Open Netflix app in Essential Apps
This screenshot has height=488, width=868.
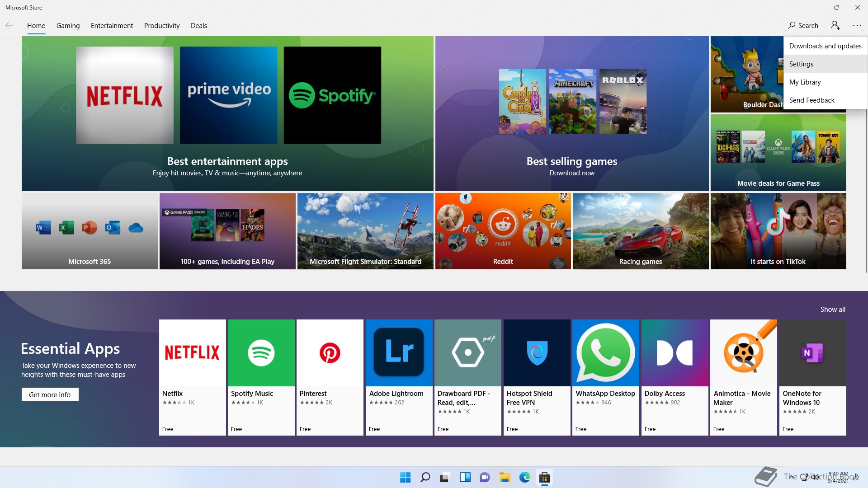tap(193, 377)
